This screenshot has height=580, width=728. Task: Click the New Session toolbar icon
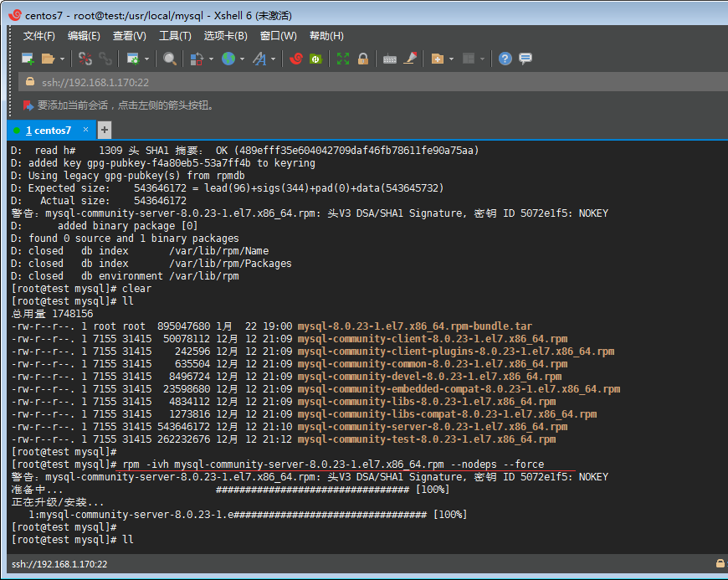coord(28,59)
